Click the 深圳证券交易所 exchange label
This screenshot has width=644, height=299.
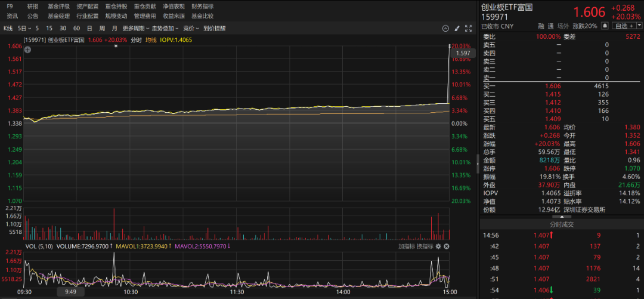click(x=584, y=209)
